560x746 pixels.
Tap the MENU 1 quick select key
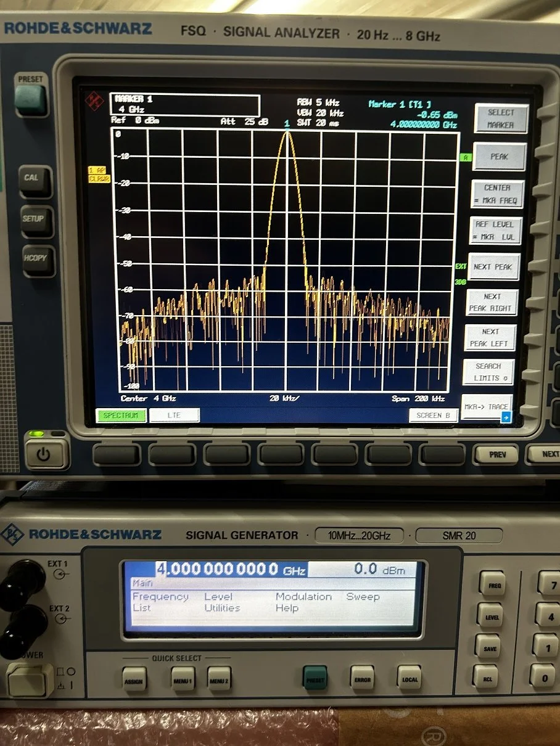pos(182,679)
